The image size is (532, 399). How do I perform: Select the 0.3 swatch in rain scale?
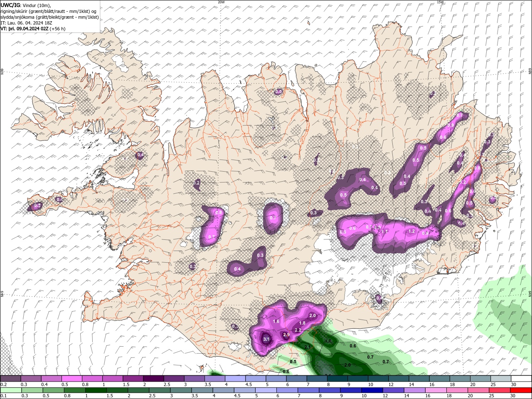pos(32,390)
